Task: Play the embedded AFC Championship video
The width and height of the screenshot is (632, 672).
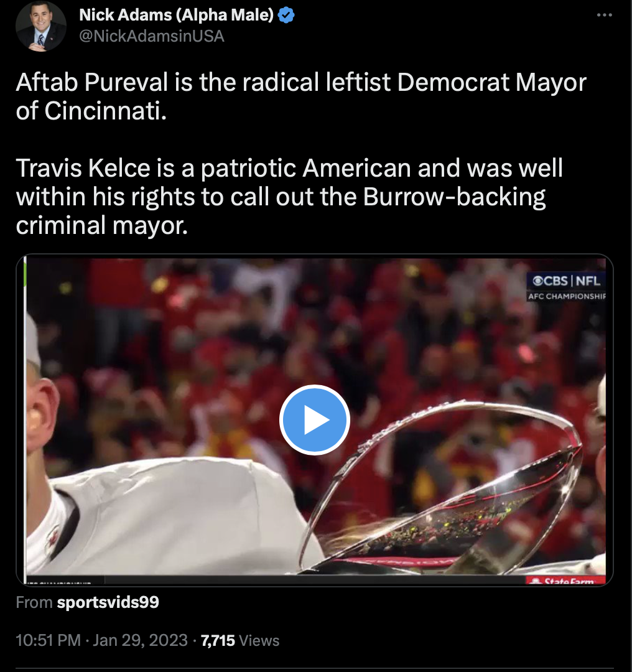Action: [315, 419]
